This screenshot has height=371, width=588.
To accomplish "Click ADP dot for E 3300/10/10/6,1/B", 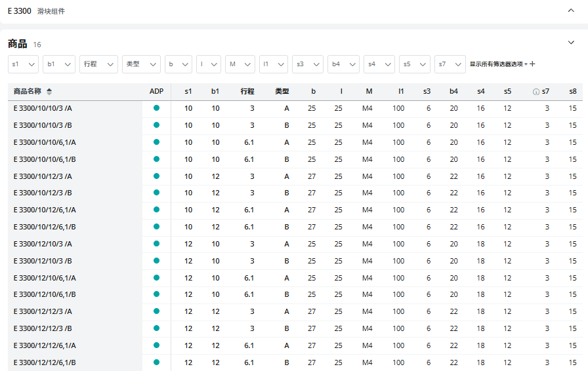I will point(156,159).
